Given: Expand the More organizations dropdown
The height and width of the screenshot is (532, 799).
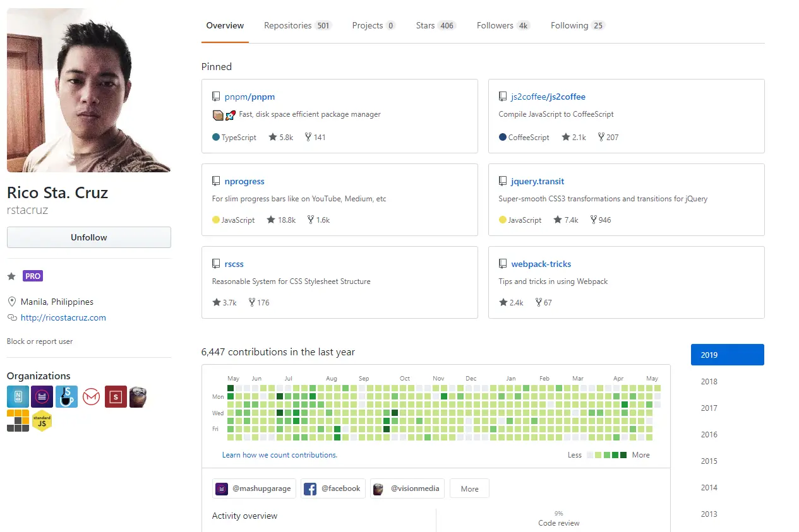Looking at the screenshot, I should pos(469,488).
